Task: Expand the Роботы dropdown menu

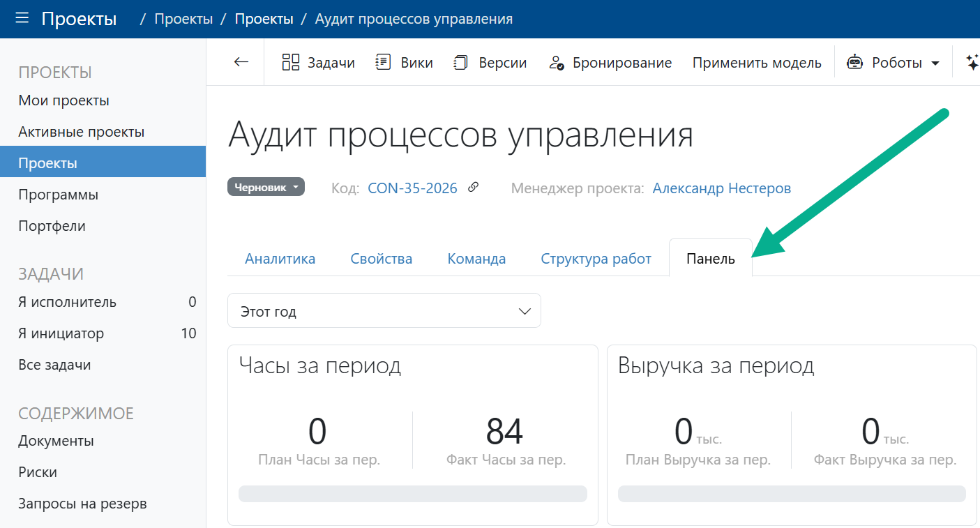Action: pyautogui.click(x=894, y=63)
